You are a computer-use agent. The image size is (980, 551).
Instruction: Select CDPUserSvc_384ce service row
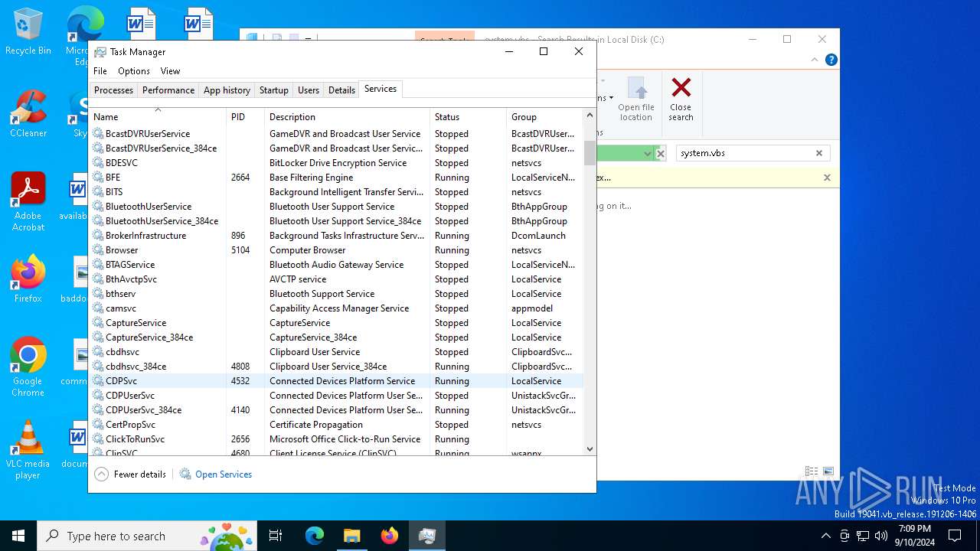coord(336,410)
